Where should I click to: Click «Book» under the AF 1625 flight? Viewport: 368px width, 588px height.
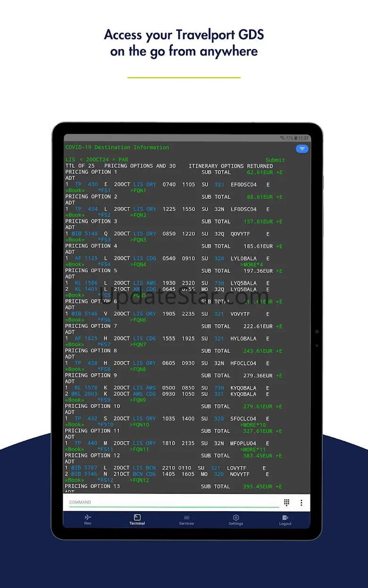tap(75, 345)
